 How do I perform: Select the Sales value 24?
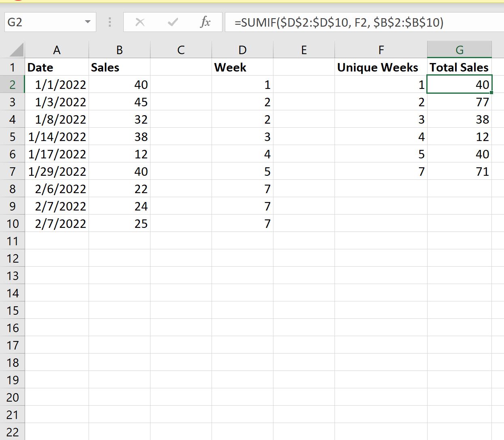coord(119,206)
